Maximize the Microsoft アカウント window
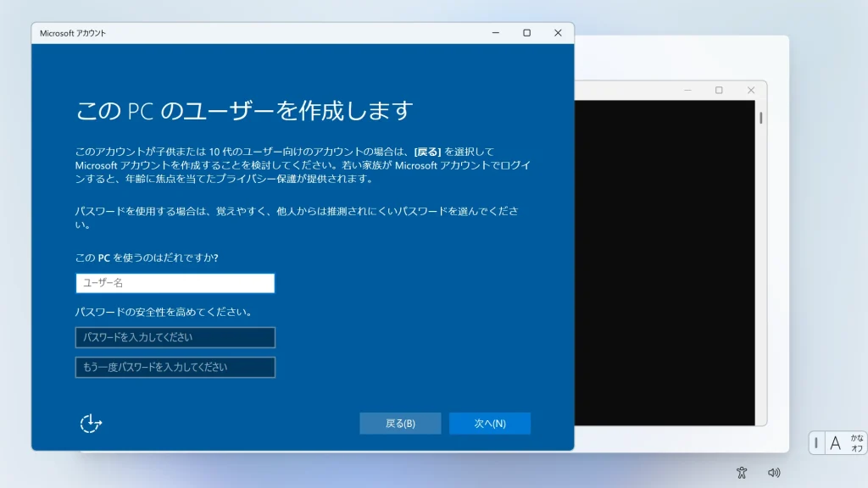868x488 pixels. click(x=526, y=33)
